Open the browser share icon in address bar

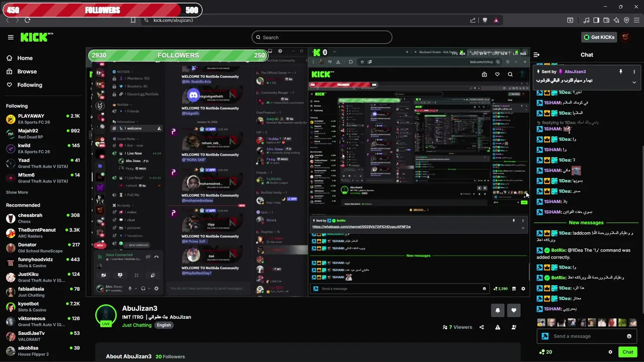pyautogui.click(x=473, y=20)
